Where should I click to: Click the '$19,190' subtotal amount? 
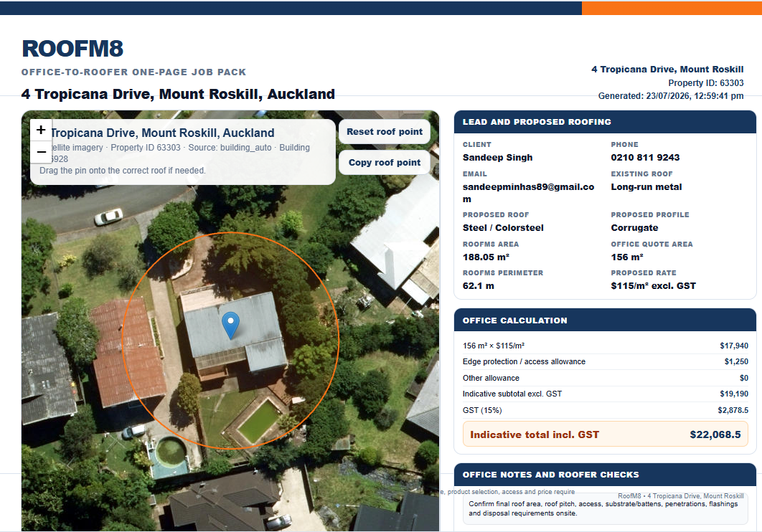click(734, 394)
